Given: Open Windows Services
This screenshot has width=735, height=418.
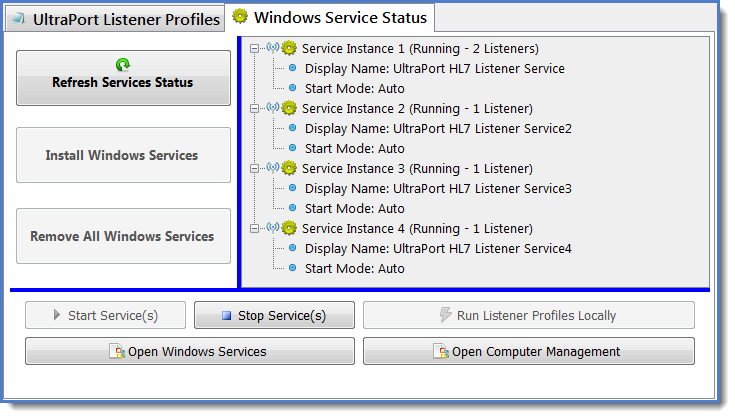Looking at the screenshot, I should [190, 351].
